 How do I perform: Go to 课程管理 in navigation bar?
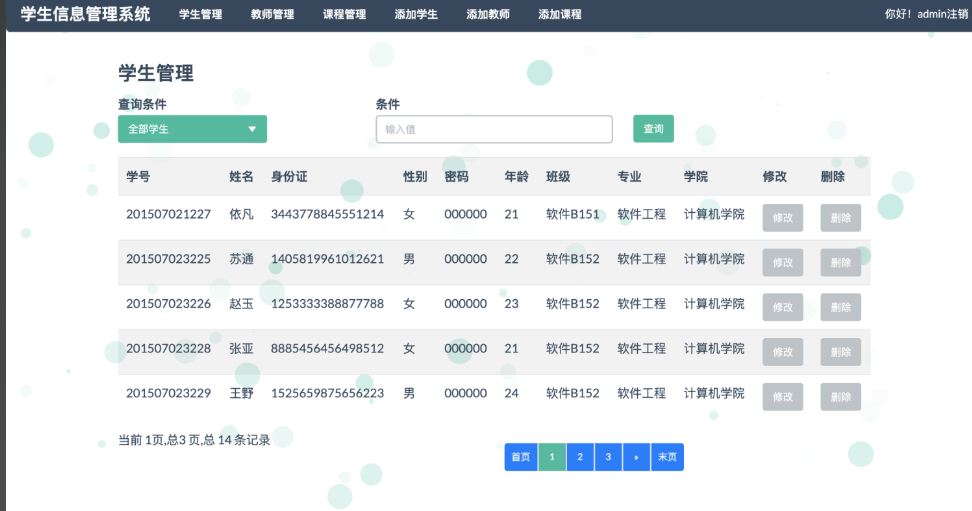click(344, 15)
